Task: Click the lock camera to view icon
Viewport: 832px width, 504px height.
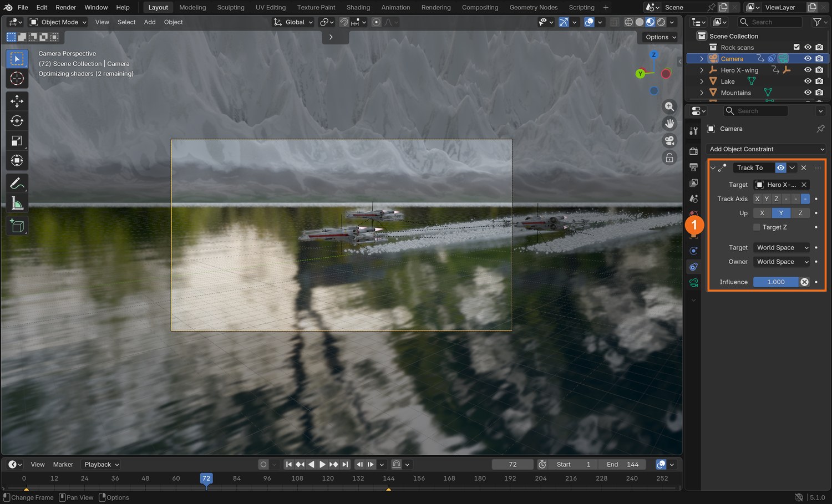Action: tap(669, 157)
